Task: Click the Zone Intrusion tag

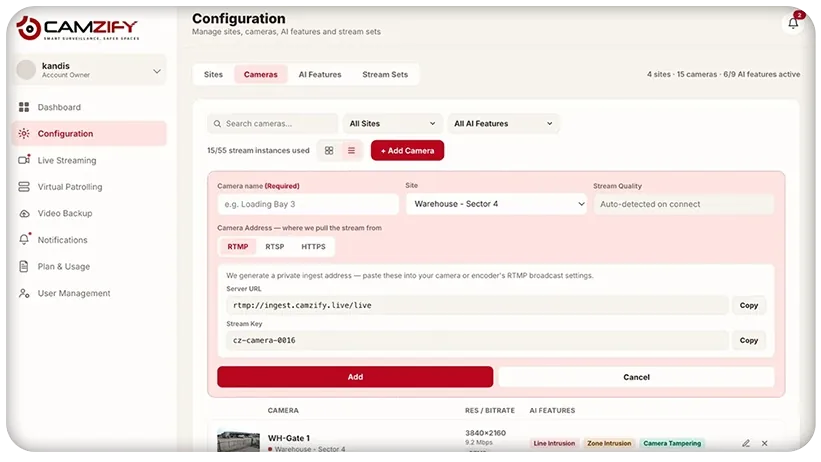Action: pyautogui.click(x=609, y=443)
